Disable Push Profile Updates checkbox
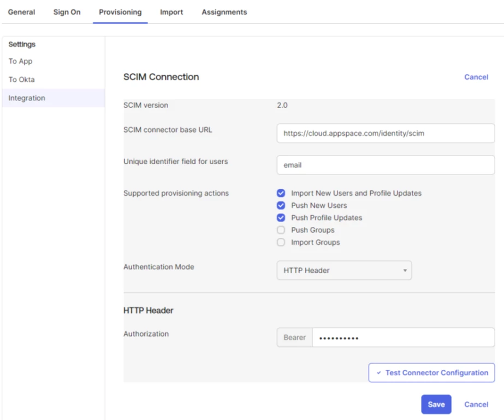The width and height of the screenshot is (504, 420). 281,218
